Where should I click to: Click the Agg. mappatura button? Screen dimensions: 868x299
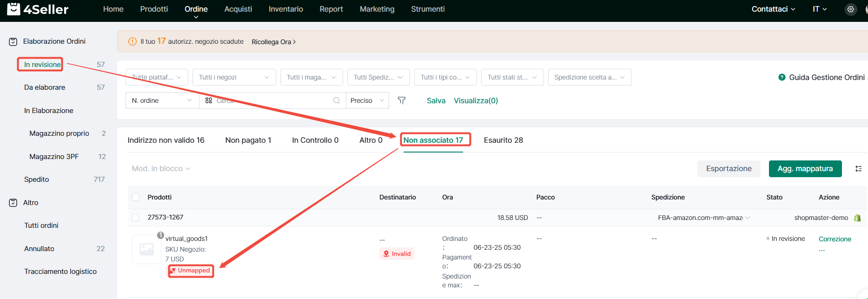tap(805, 169)
